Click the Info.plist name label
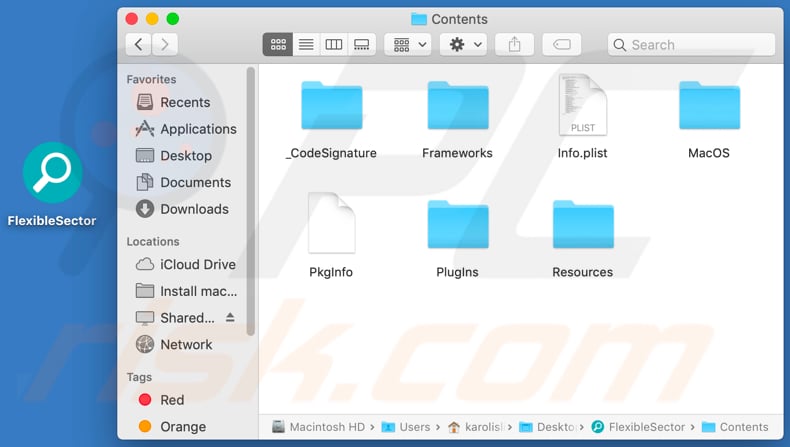The width and height of the screenshot is (790, 447). tap(582, 153)
